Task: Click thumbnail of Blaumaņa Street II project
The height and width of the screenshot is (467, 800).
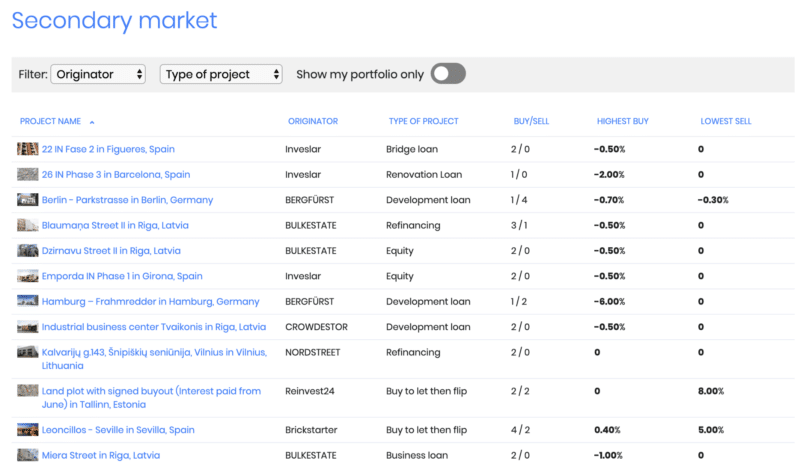Action: [x=28, y=225]
